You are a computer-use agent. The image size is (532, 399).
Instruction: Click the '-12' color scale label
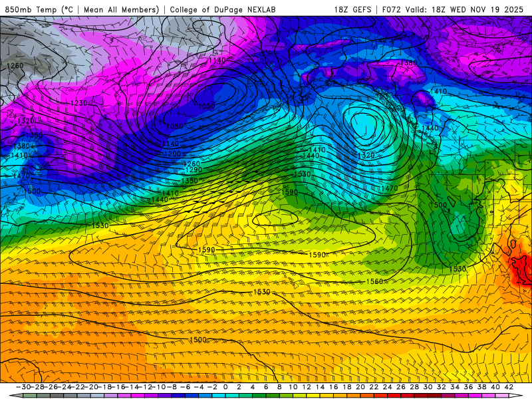tap(145, 387)
